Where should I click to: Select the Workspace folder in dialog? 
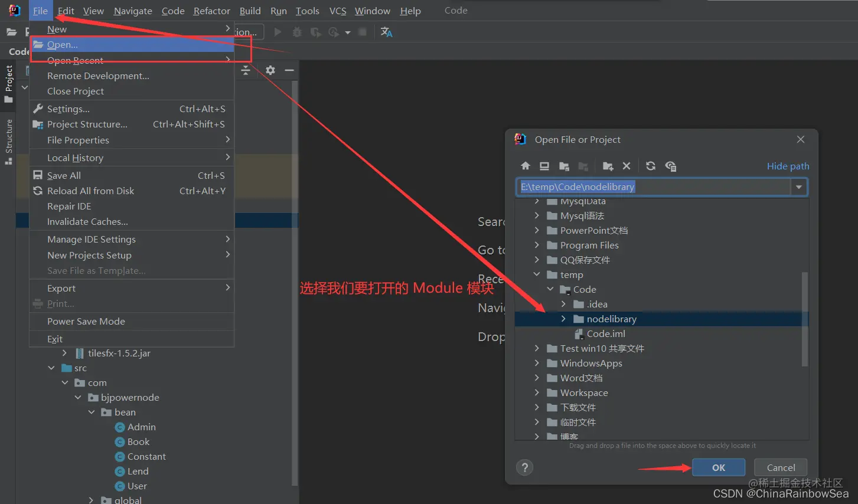[584, 392]
